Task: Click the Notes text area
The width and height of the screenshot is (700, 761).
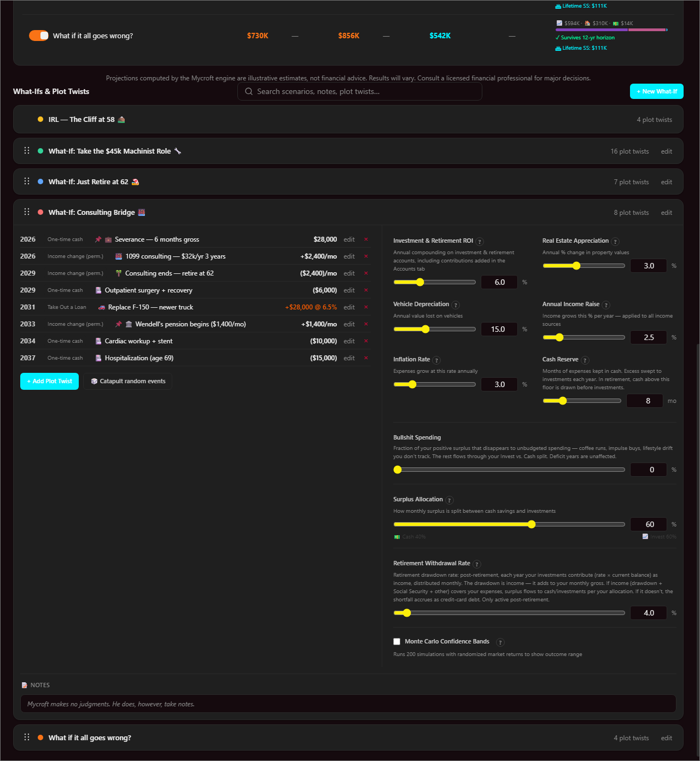Action: [x=348, y=704]
